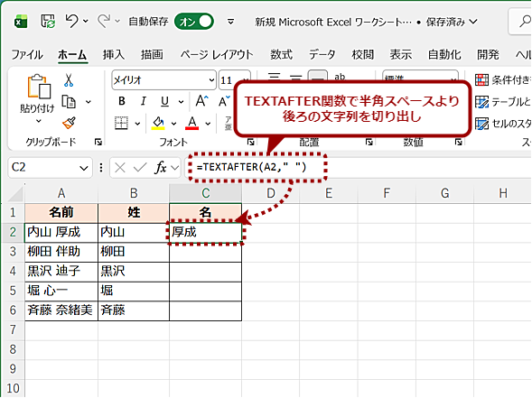Toggle the AutoSave switch off
The height and width of the screenshot is (398, 532).
coord(194,22)
